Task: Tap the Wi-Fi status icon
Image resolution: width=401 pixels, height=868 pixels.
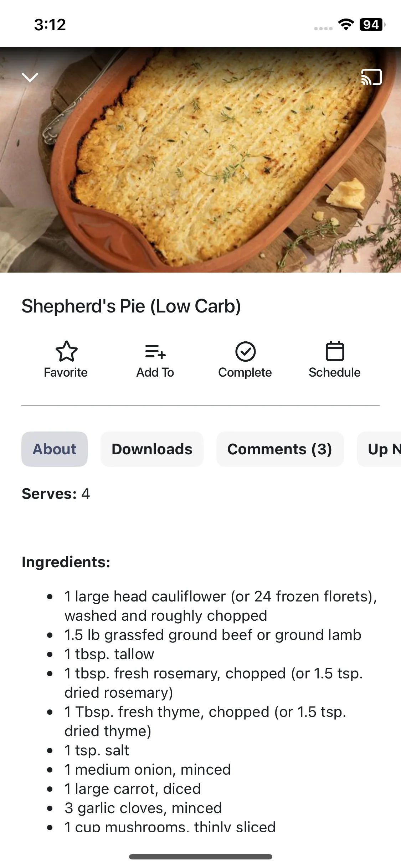Action: coord(345,24)
